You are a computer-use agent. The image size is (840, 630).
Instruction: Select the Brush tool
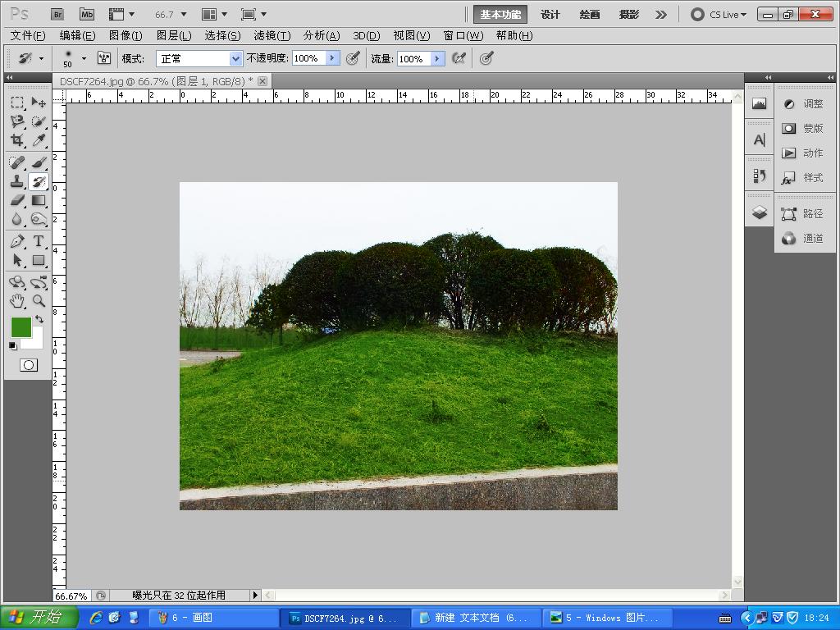[x=39, y=162]
